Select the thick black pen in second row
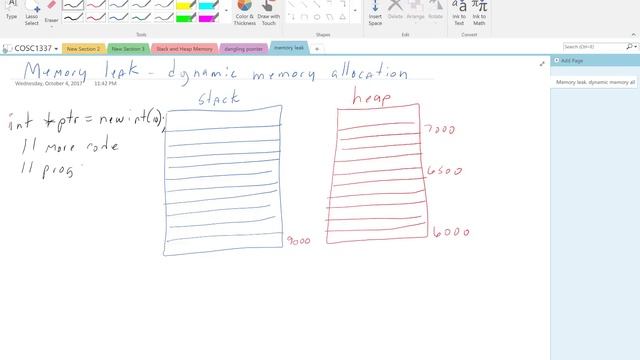640x360 pixels. (x=73, y=18)
